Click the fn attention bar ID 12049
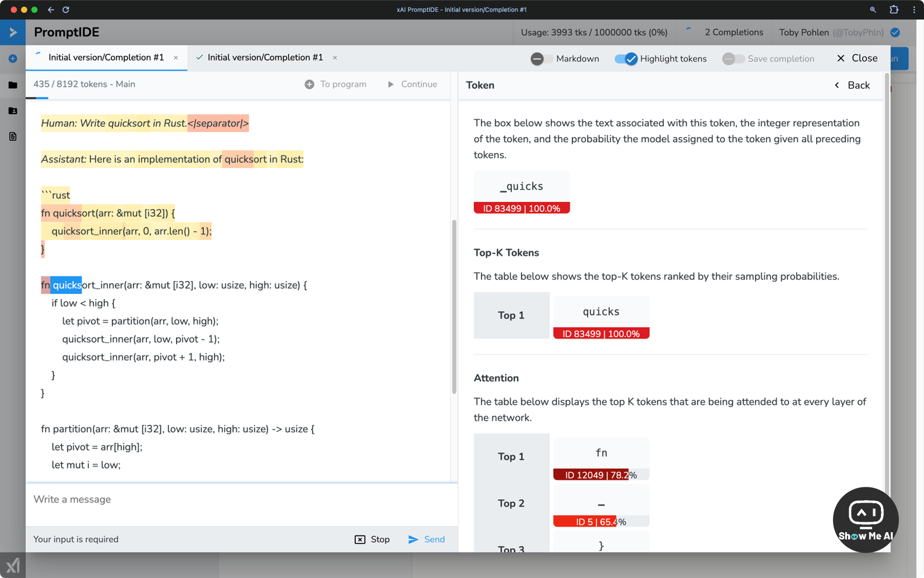 pyautogui.click(x=601, y=475)
